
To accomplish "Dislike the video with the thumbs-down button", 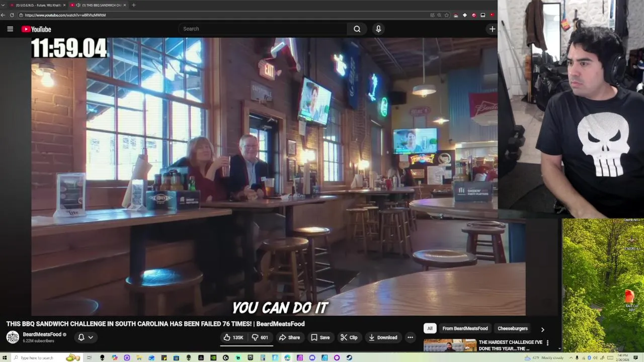I will 260,337.
